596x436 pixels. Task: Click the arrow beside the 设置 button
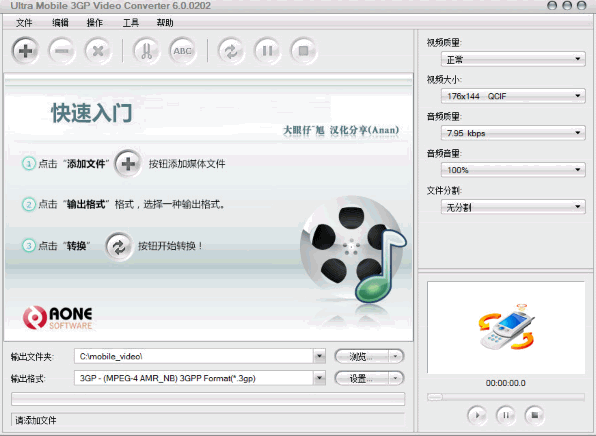396,378
